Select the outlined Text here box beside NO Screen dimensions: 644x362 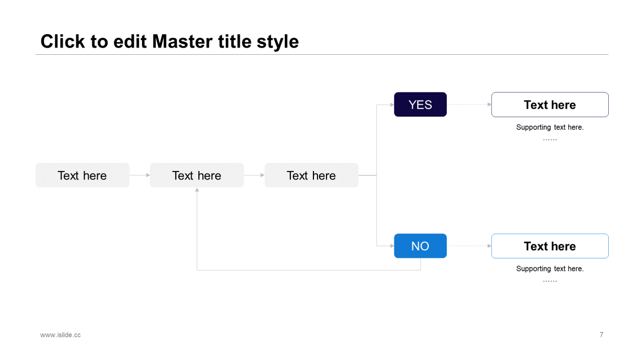pyautogui.click(x=550, y=246)
